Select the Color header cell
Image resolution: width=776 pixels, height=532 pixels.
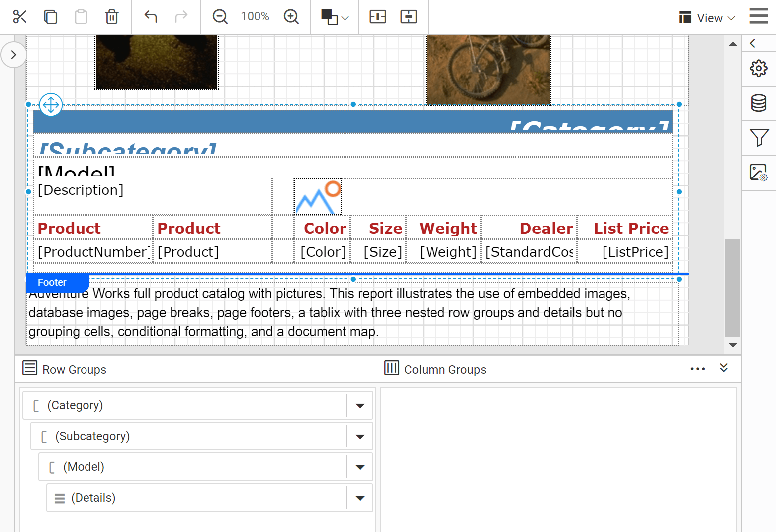tap(322, 228)
